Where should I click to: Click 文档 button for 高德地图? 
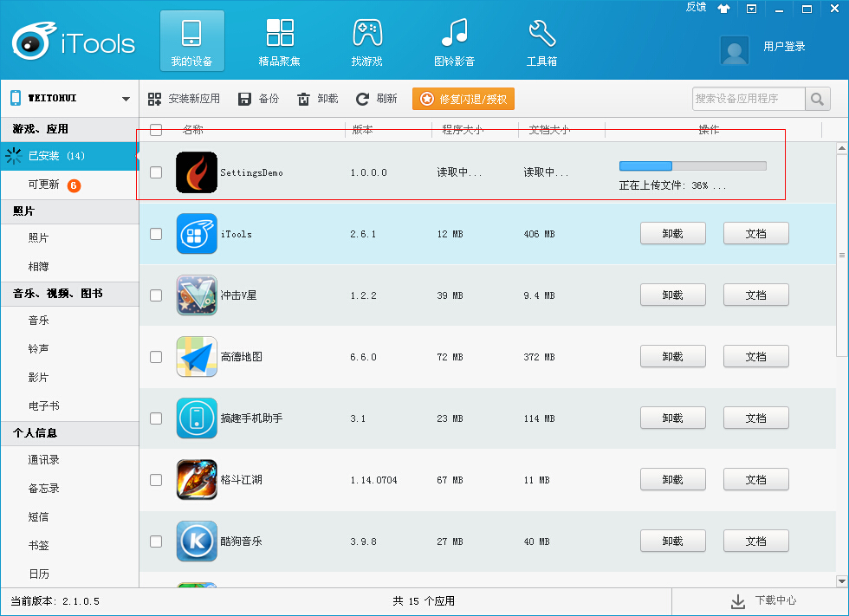point(755,357)
